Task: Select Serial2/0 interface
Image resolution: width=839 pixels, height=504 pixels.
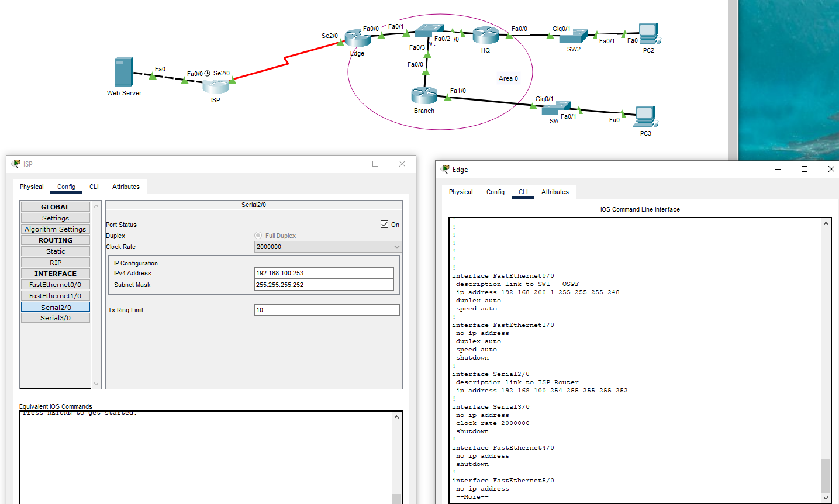Action: pos(56,307)
